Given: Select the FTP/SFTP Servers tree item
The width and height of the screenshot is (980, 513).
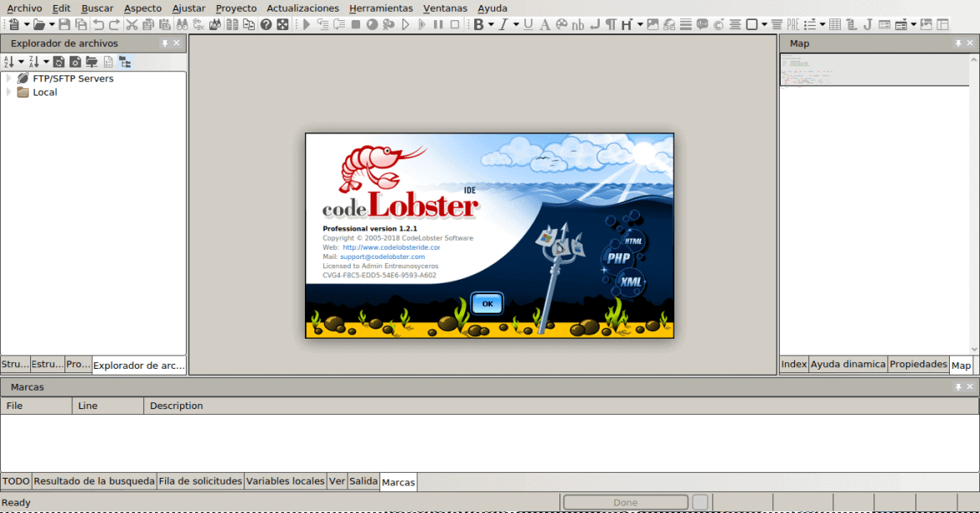Looking at the screenshot, I should tap(73, 78).
